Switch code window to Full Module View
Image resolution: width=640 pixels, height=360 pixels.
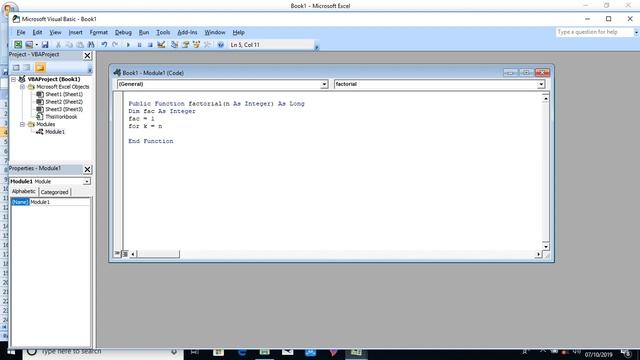[125, 254]
